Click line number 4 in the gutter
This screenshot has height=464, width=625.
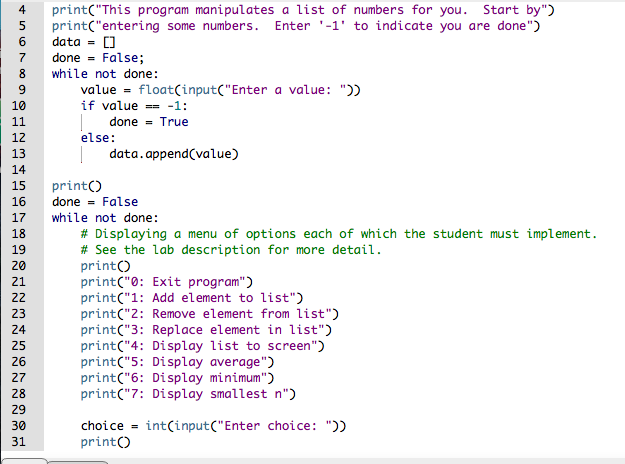click(22, 10)
